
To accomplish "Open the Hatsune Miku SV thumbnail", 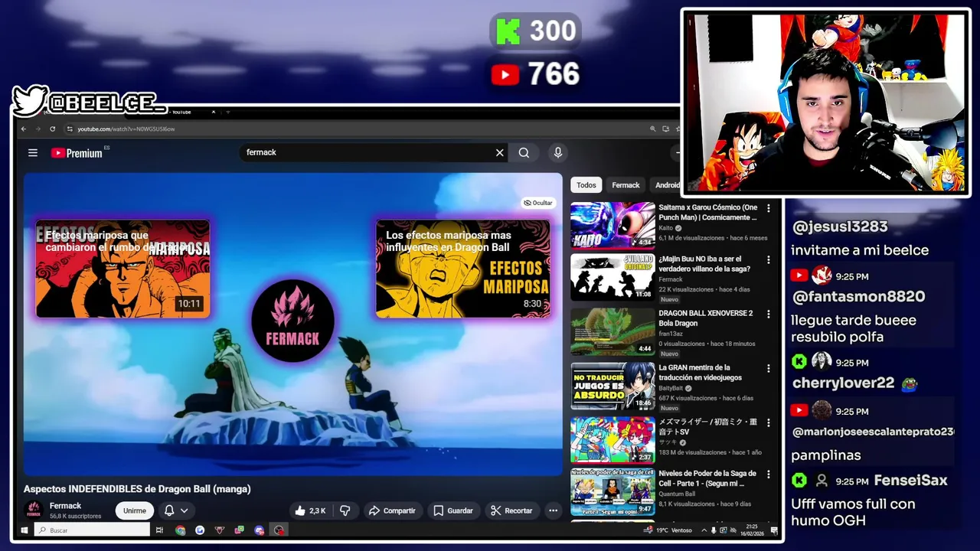I will click(x=612, y=440).
